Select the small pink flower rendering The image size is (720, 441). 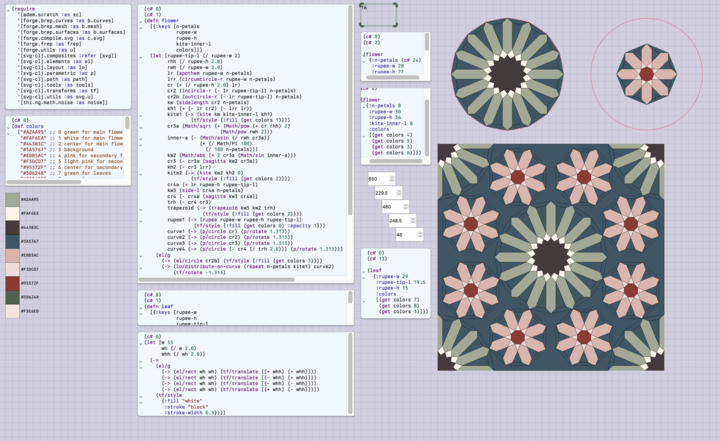(x=647, y=74)
